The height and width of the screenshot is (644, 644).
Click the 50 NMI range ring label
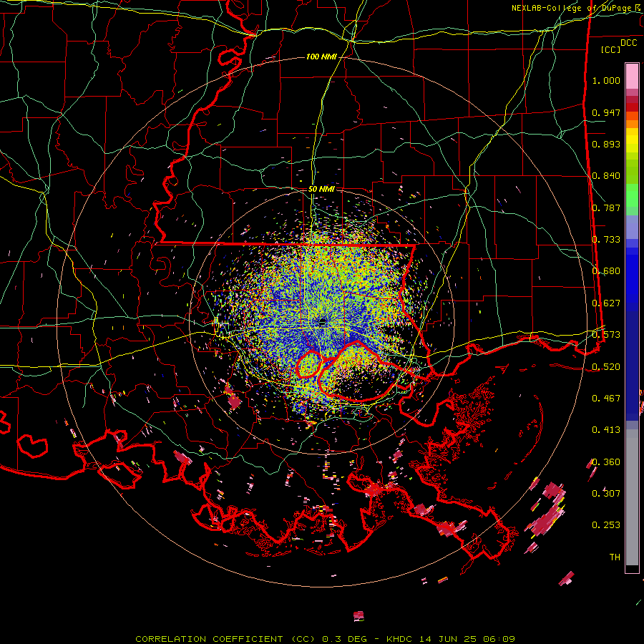coord(321,189)
